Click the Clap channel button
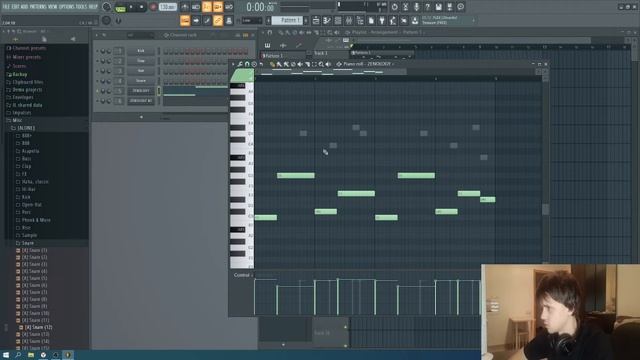The width and height of the screenshot is (640, 360). point(141,61)
